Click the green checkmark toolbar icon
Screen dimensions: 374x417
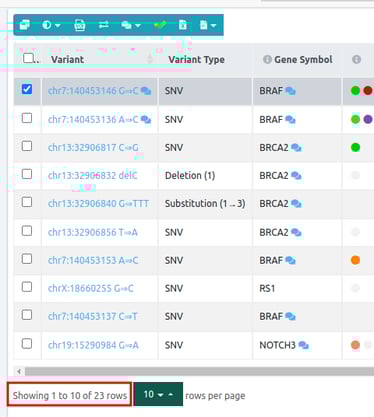point(160,25)
